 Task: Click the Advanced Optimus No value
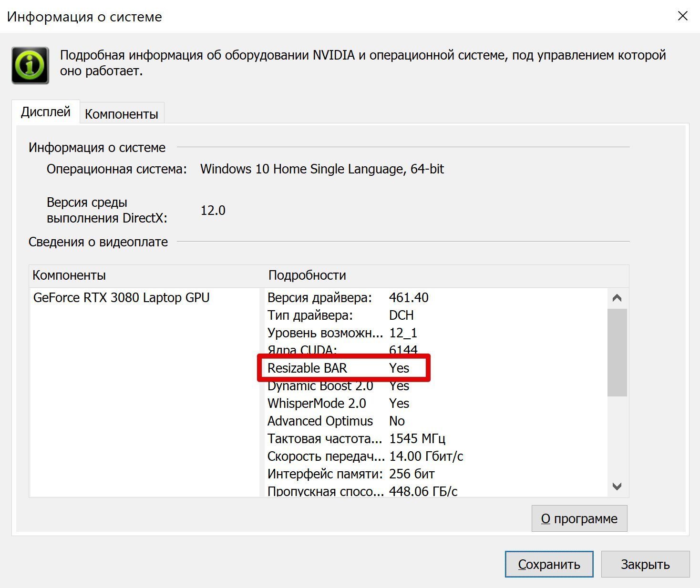(x=397, y=421)
